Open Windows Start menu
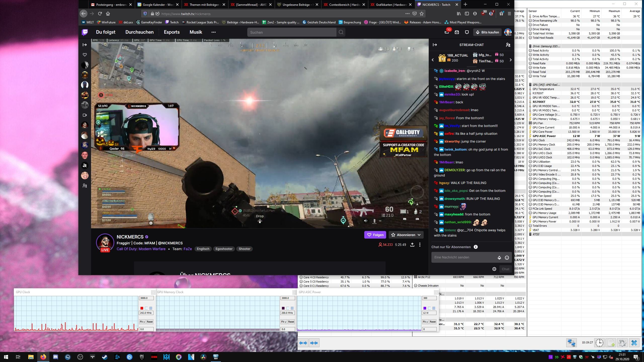 pyautogui.click(x=6, y=357)
